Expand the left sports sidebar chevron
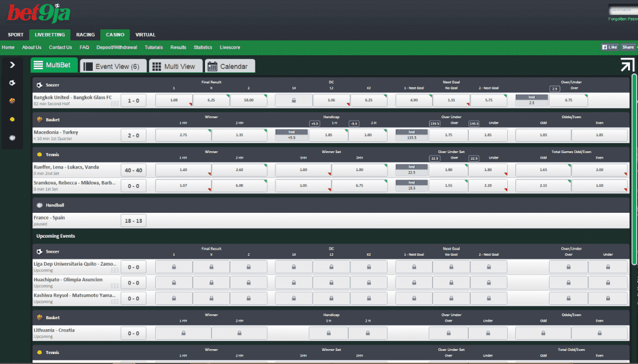 [12, 65]
